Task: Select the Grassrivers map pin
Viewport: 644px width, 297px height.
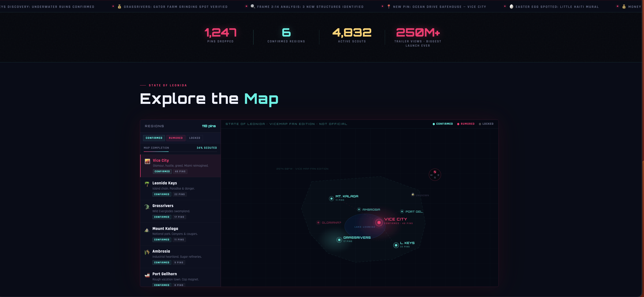Action: pos(339,240)
